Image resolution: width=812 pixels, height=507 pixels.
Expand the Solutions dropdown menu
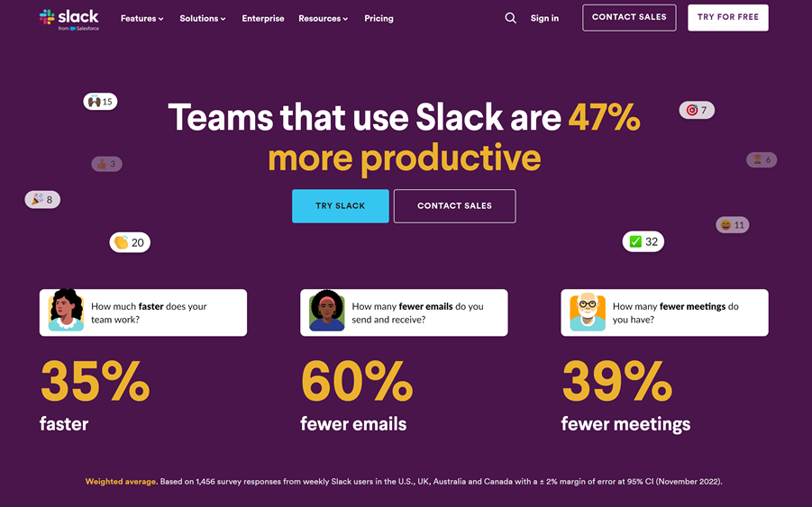coord(203,19)
